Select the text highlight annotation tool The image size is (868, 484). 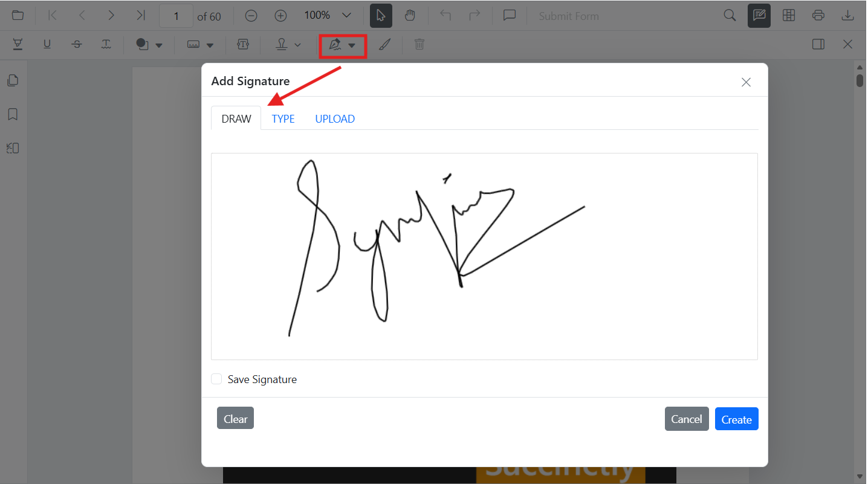click(18, 44)
